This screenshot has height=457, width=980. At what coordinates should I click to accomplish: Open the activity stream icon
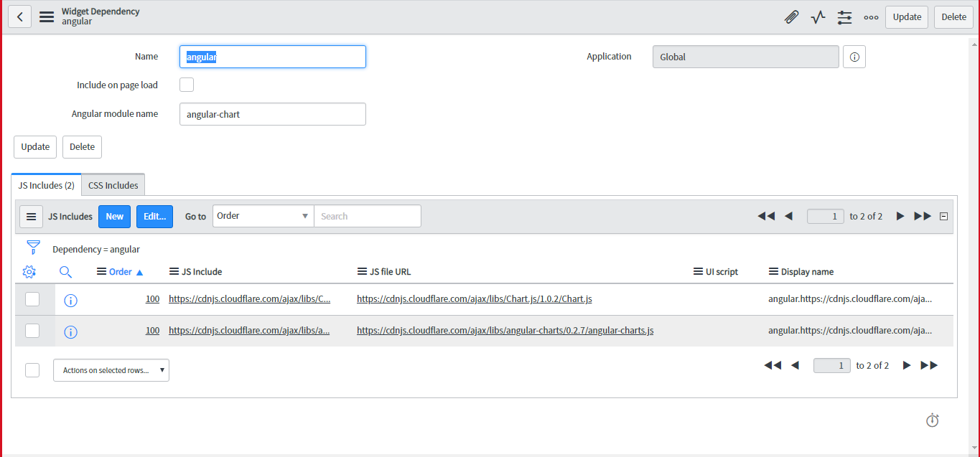(x=818, y=17)
